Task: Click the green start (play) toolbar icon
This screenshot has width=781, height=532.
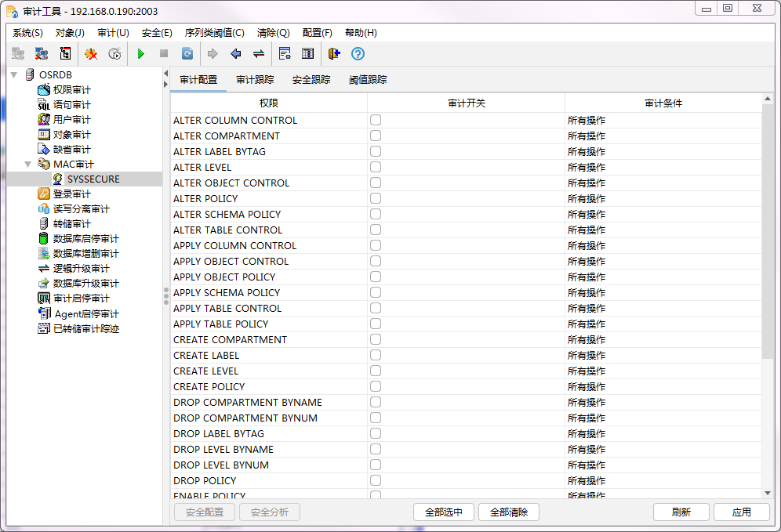Action: click(141, 54)
